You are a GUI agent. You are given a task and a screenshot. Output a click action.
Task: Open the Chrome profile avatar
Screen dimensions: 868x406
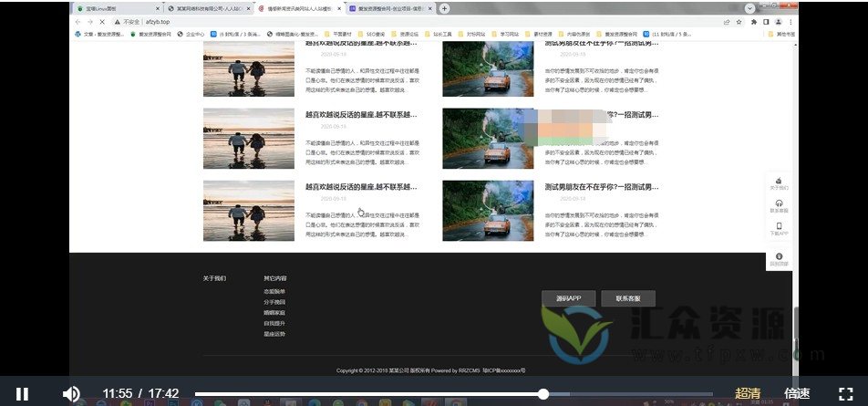pyautogui.click(x=779, y=22)
